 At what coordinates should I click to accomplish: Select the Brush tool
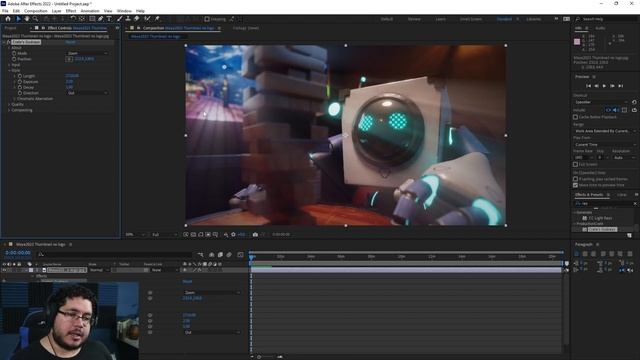[120, 19]
